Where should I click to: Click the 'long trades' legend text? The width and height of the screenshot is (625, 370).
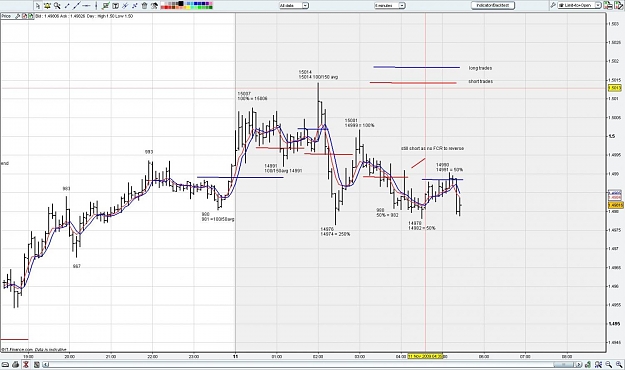(x=480, y=68)
